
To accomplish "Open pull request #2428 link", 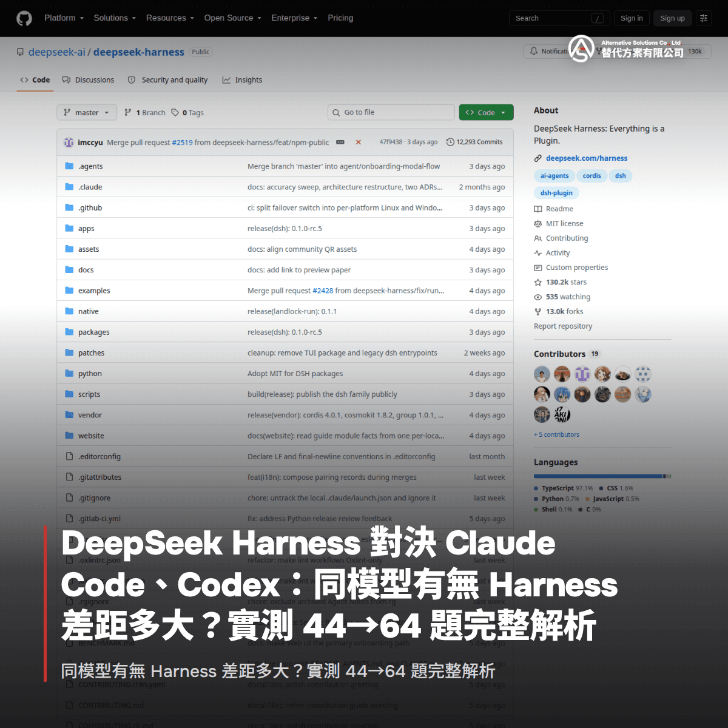I will [x=323, y=291].
